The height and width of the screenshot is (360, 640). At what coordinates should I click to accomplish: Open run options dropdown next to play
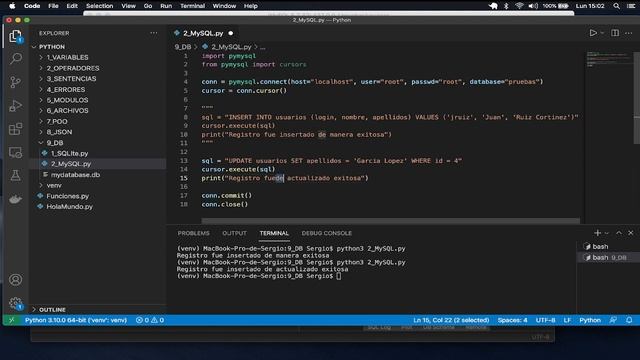602,33
